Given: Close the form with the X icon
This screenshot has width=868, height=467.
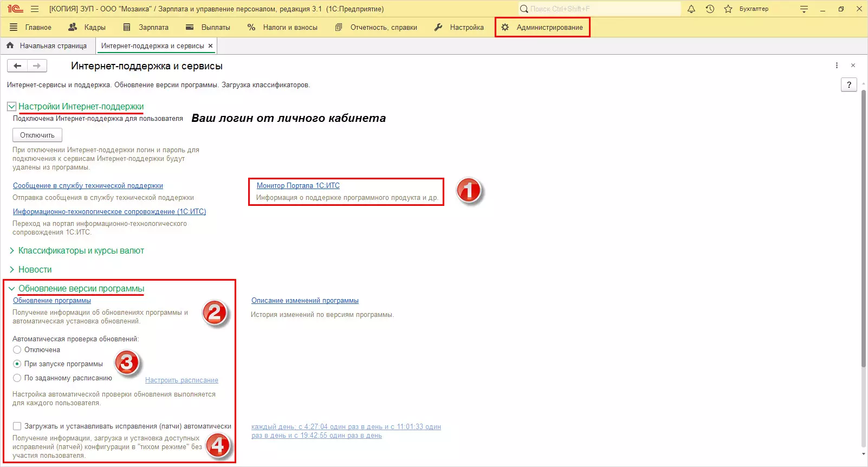Looking at the screenshot, I should [853, 66].
